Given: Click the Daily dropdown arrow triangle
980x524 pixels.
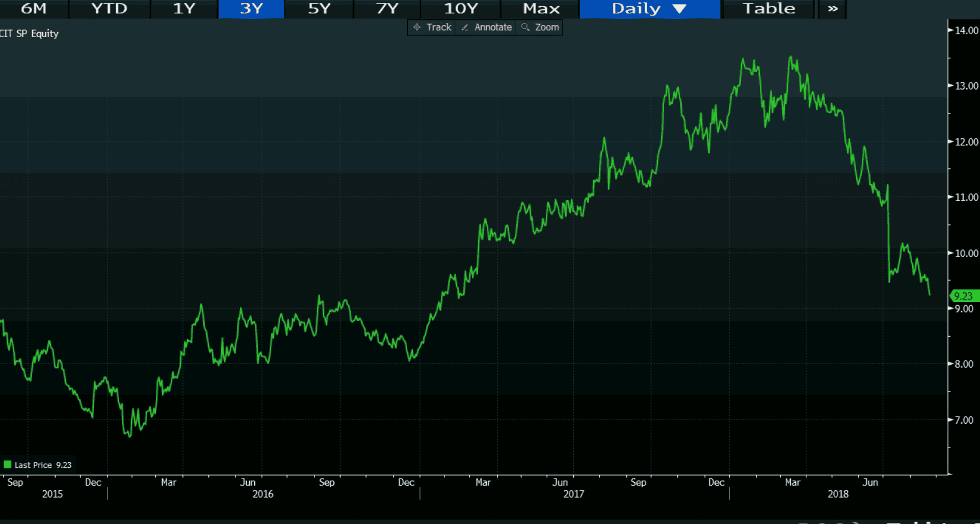Looking at the screenshot, I should [679, 9].
